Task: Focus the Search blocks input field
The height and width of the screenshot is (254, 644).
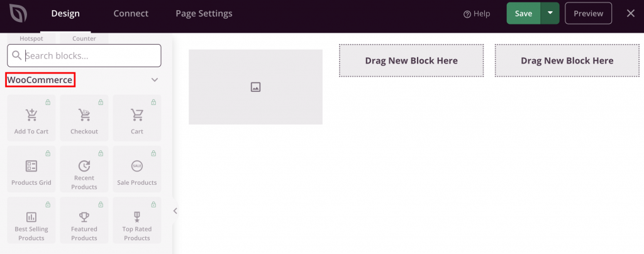Action: (x=91, y=56)
